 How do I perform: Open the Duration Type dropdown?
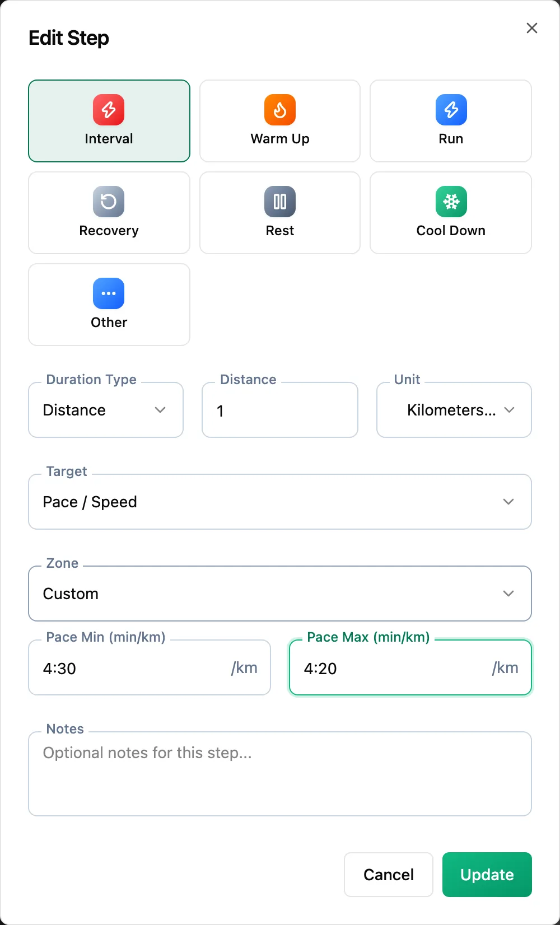(x=106, y=410)
